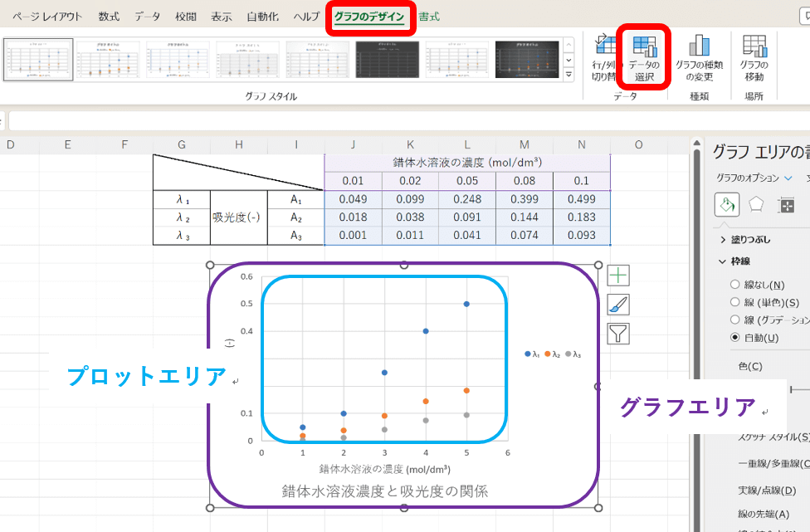This screenshot has height=532, width=810.
Task: Select column N header
Action: [x=582, y=144]
